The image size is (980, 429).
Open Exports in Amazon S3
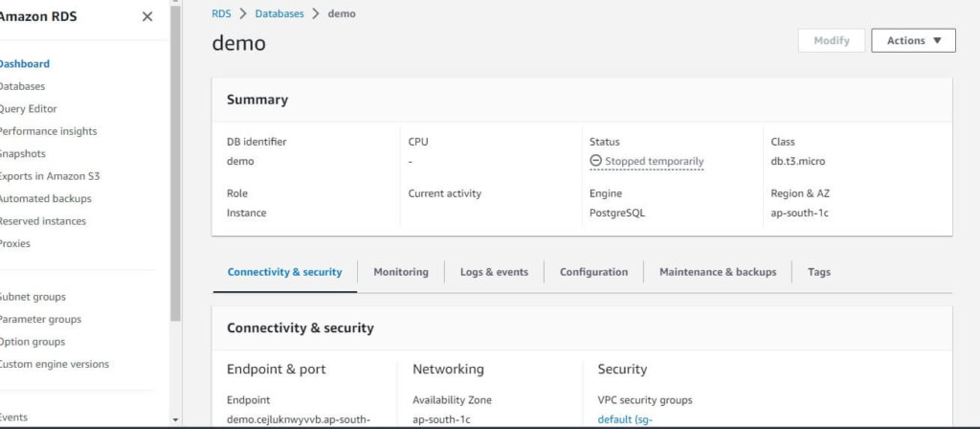pyautogui.click(x=50, y=176)
